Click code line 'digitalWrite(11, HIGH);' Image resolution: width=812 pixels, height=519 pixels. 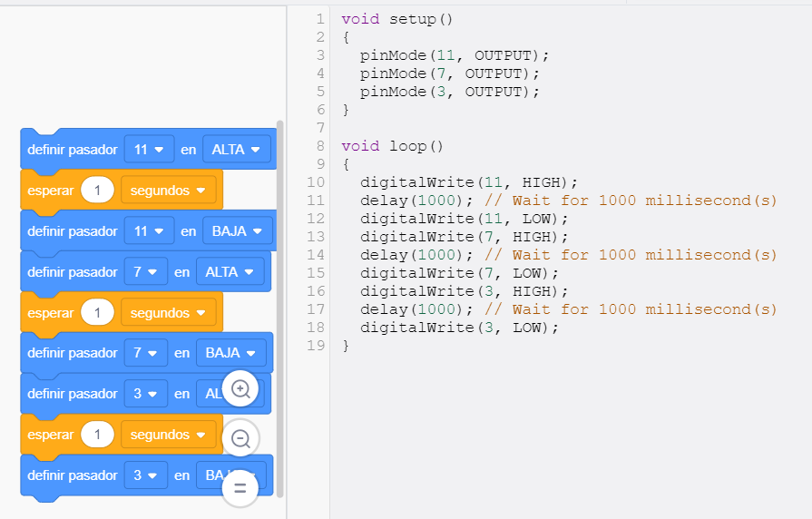tap(469, 182)
